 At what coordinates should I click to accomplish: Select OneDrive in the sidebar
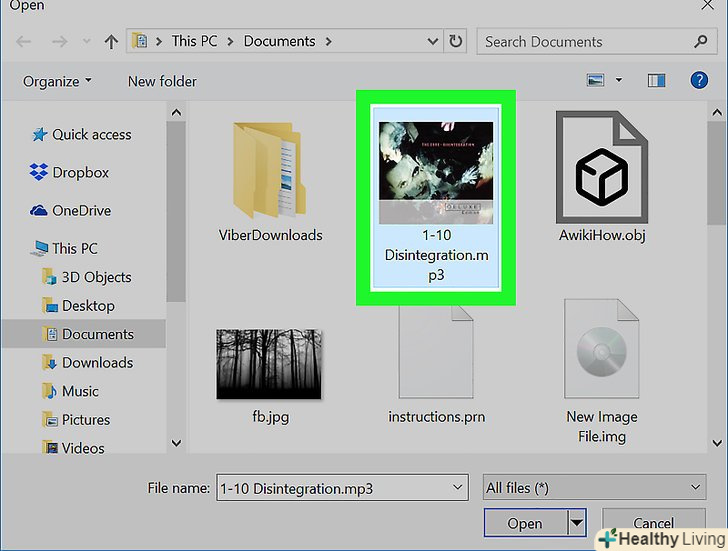81,210
